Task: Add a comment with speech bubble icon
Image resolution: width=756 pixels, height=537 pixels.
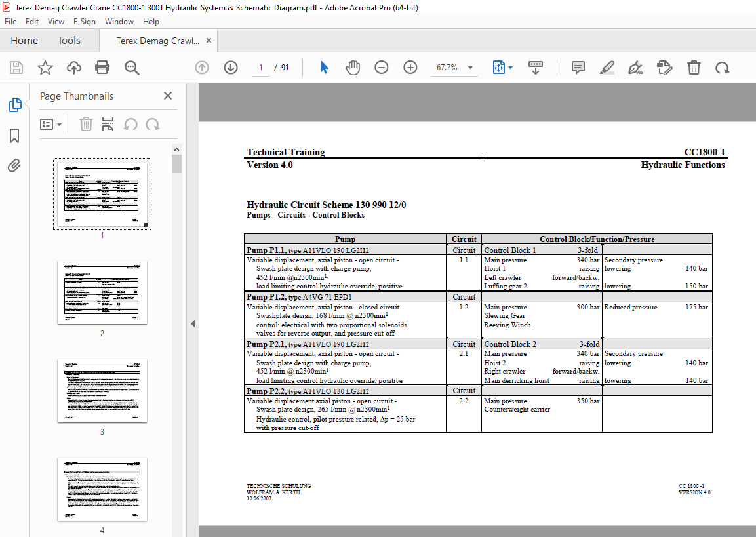Action: [578, 68]
